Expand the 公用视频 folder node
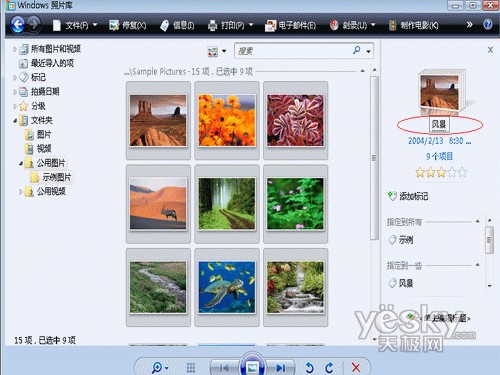 pos(21,192)
